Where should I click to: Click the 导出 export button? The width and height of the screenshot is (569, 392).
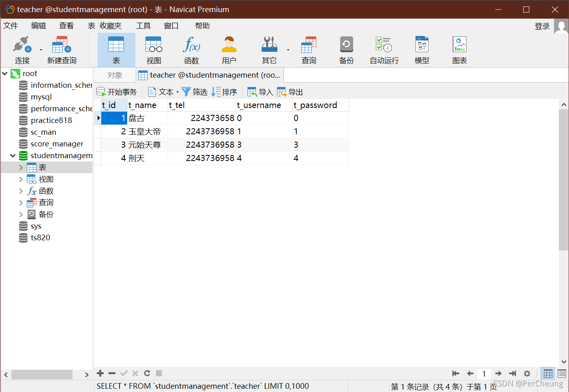coord(290,92)
